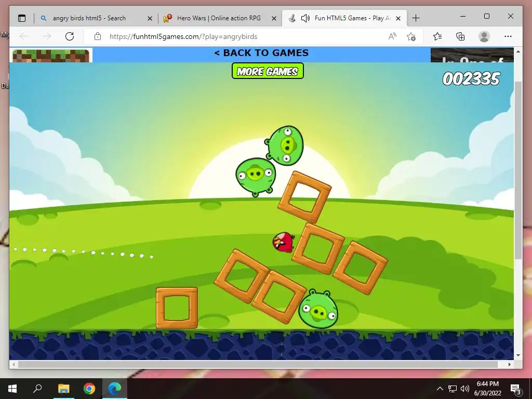Add this page to favorites
Image resolution: width=532 pixels, height=399 pixels.
click(x=411, y=36)
